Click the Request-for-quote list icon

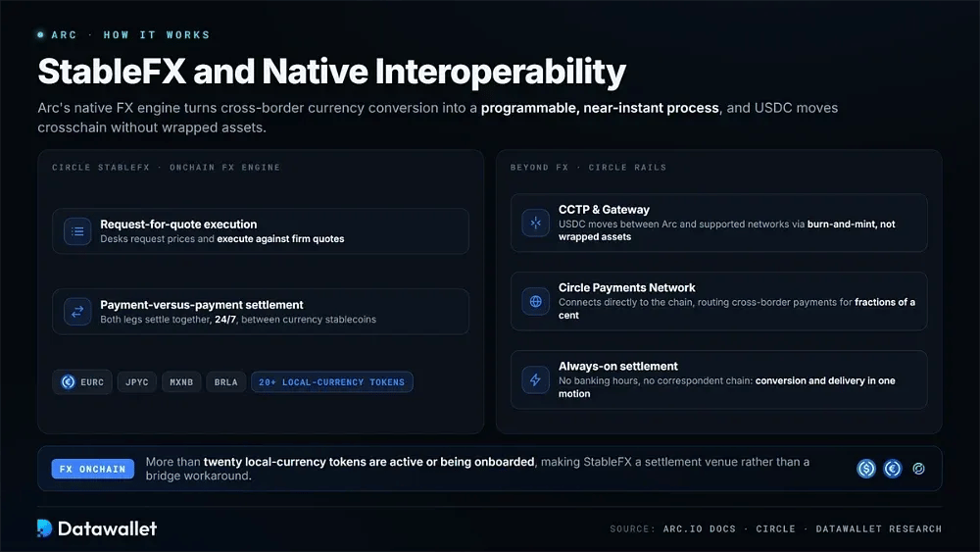(77, 231)
